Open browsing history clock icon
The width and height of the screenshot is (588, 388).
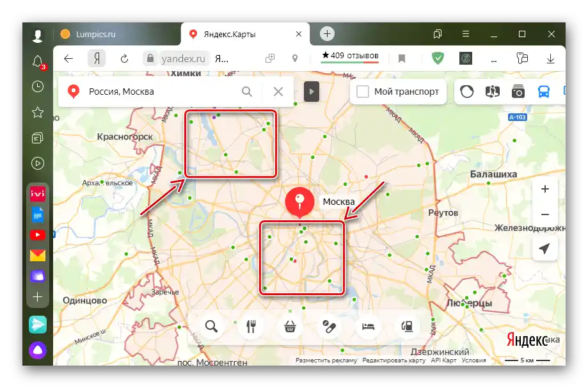[x=38, y=86]
